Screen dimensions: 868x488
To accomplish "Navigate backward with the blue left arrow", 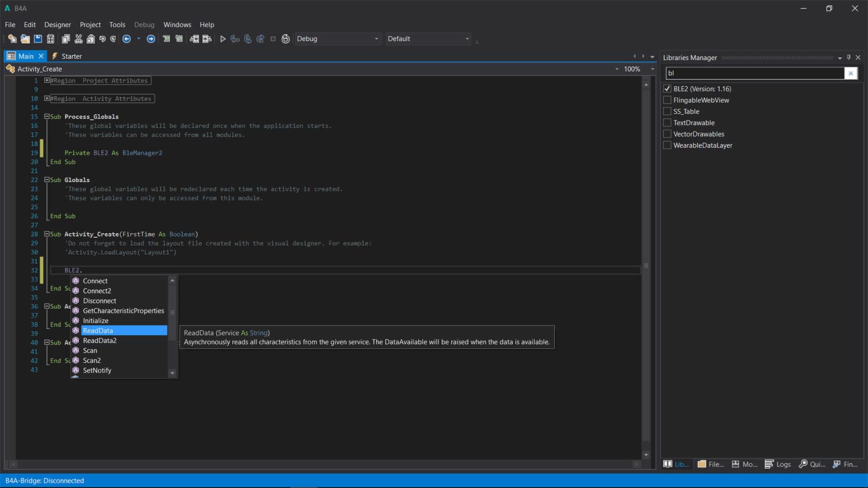I will pos(127,39).
